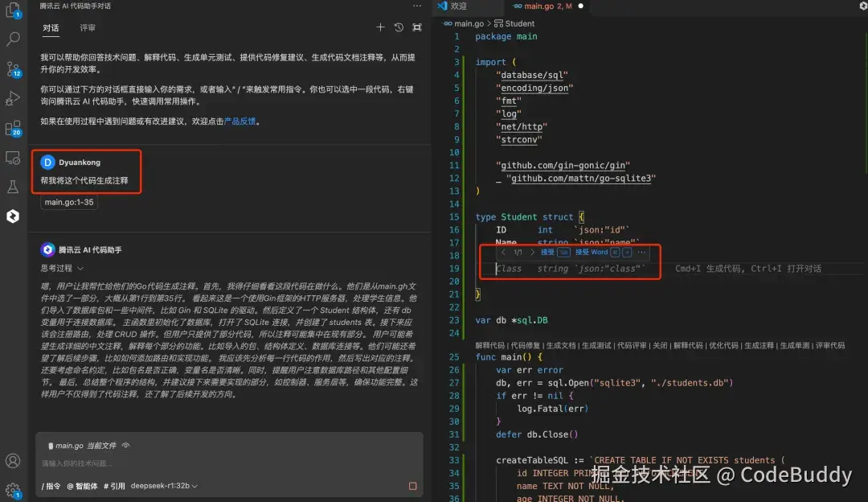
Task: Open more options via ... in suggestion toolbar
Action: pyautogui.click(x=641, y=252)
